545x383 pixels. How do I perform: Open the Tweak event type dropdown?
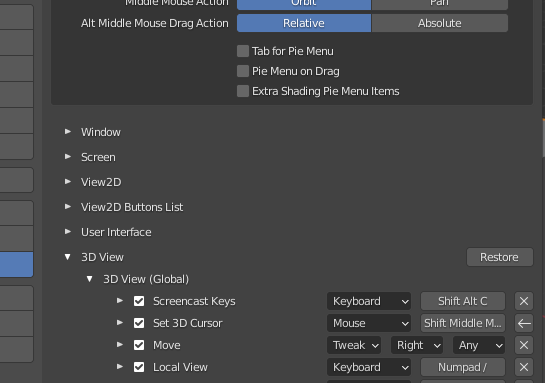(354, 345)
